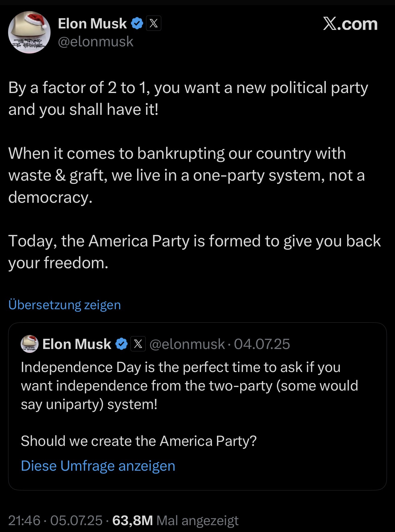Click the Elon Musk name in the quoted post
395x532 pixels.
[77, 344]
